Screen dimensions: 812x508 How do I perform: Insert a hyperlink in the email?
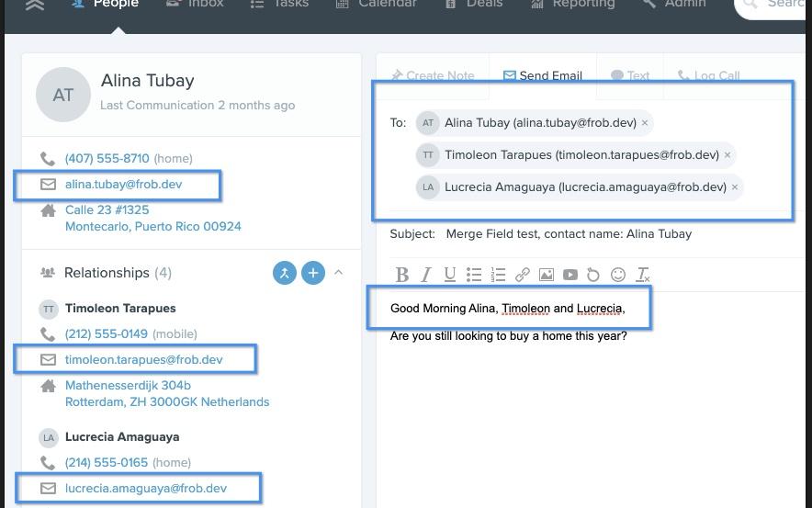click(522, 275)
